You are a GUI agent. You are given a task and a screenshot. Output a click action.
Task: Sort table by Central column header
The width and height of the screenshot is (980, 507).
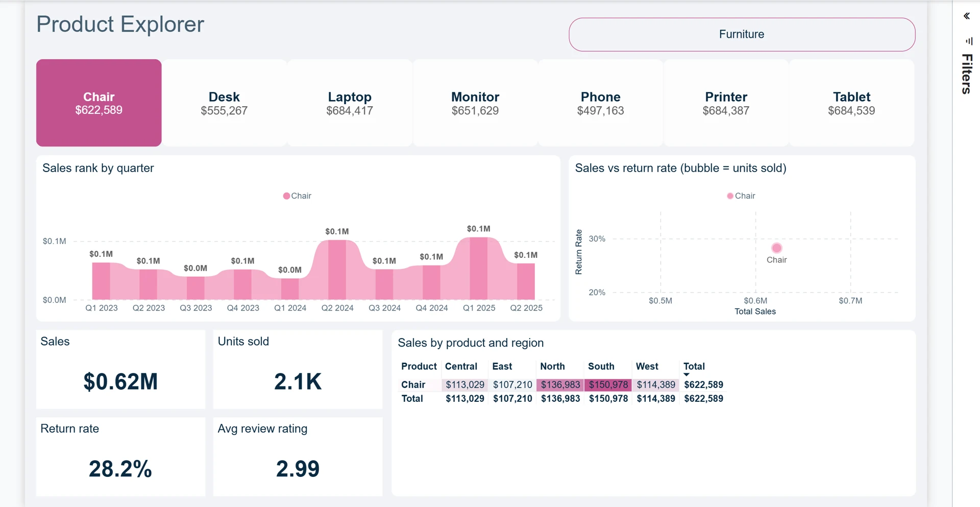tap(461, 367)
